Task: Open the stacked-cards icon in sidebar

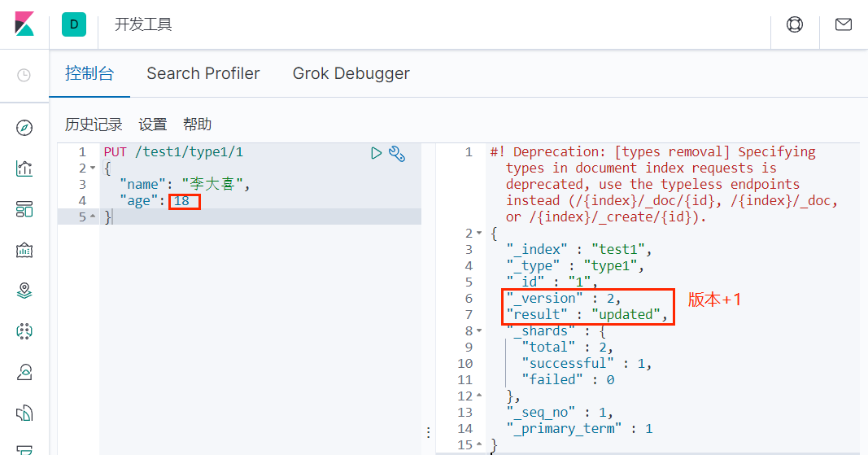Action: tap(24, 413)
